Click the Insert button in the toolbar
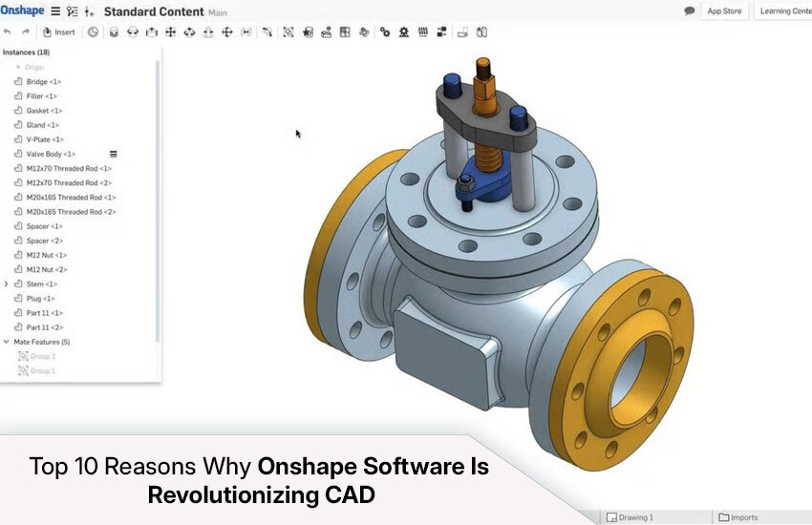This screenshot has width=812, height=525. (58, 32)
